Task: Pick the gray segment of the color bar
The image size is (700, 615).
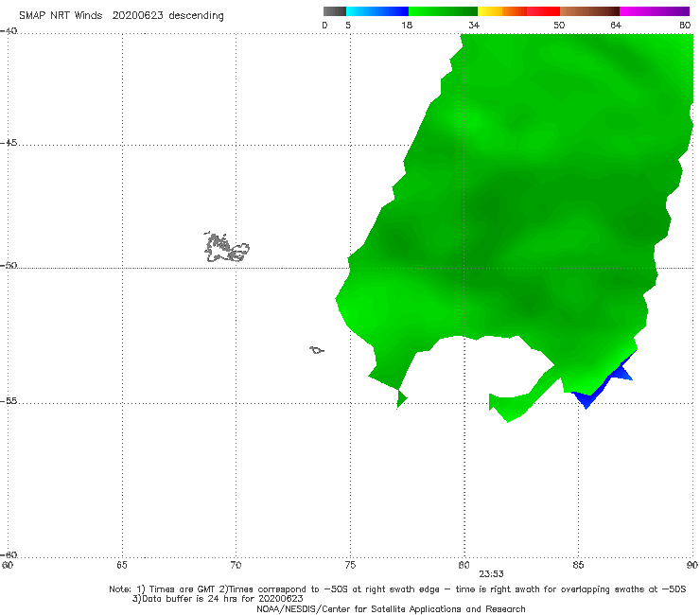Action: tap(335, 11)
